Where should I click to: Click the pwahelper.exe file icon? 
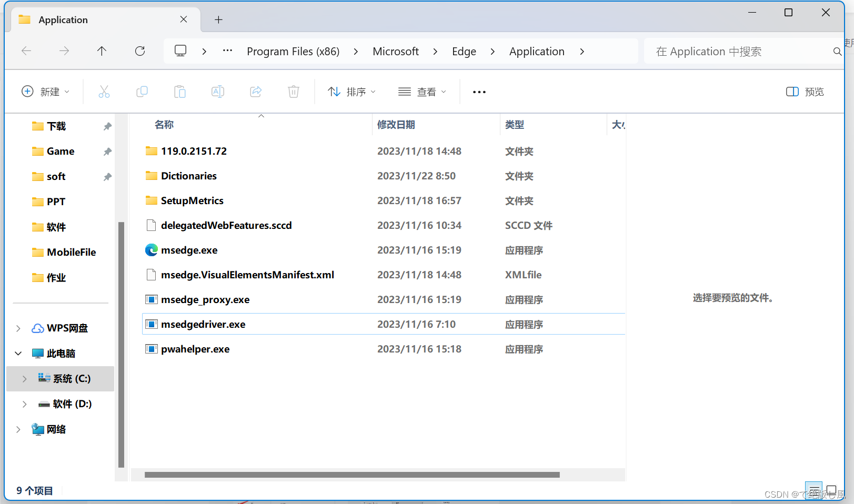click(x=152, y=349)
